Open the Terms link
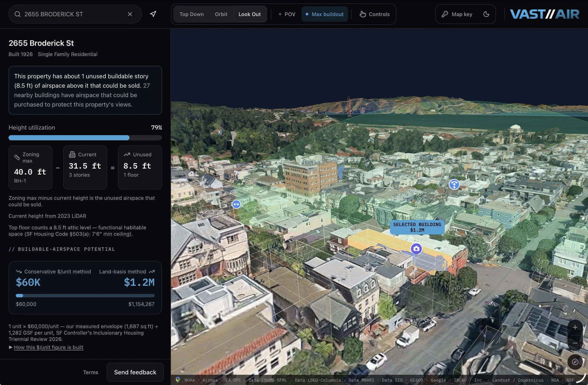The height and width of the screenshot is (385, 588). (90, 372)
